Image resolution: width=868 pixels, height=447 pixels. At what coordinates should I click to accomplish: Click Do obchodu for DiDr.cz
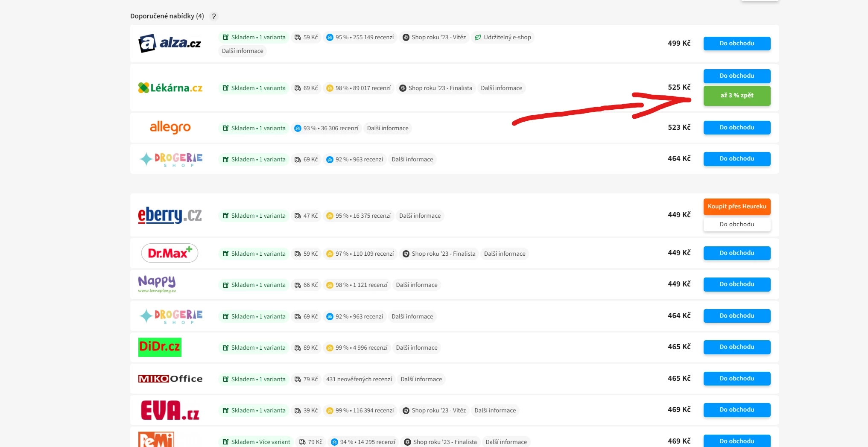click(737, 347)
